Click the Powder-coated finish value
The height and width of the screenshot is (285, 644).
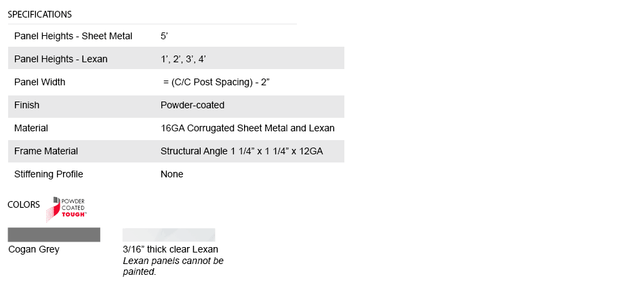pos(193,105)
